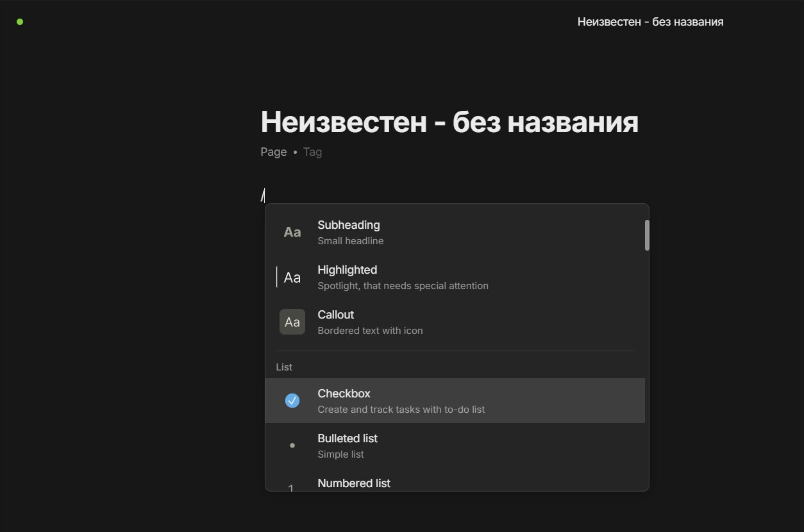804x532 pixels.
Task: Insert a Callout block
Action: 455,322
